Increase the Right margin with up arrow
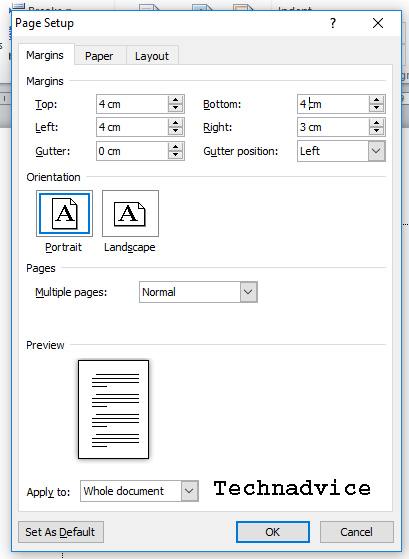 tap(377, 123)
